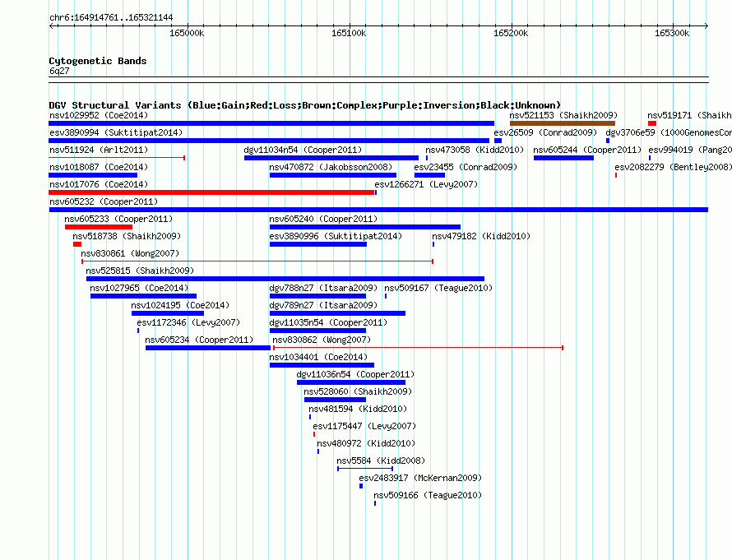Select the brown nsv521153 complex variant bar
The height and width of the screenshot is (560, 732).
coord(562,123)
